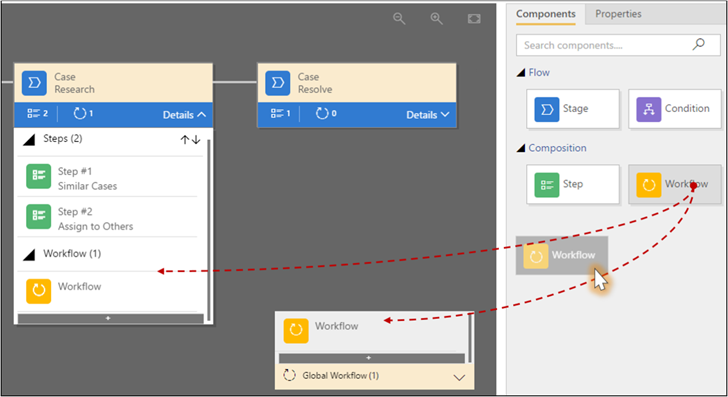Collapse the Flow components group
The image size is (728, 397).
pos(521,73)
